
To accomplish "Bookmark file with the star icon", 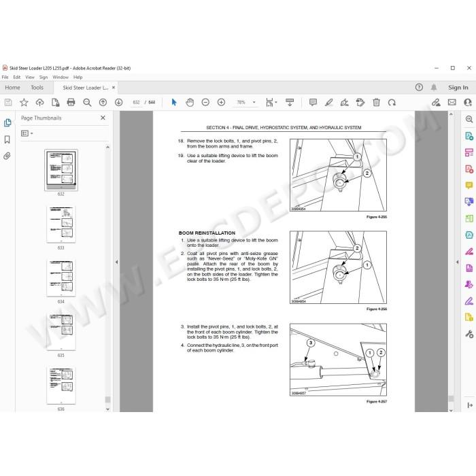I will 24,103.
